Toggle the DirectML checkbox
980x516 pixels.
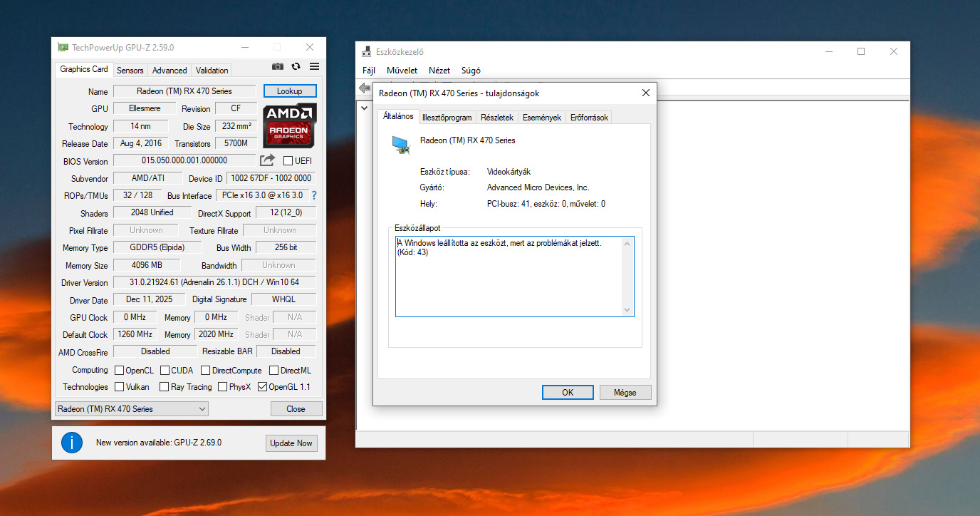tap(274, 370)
